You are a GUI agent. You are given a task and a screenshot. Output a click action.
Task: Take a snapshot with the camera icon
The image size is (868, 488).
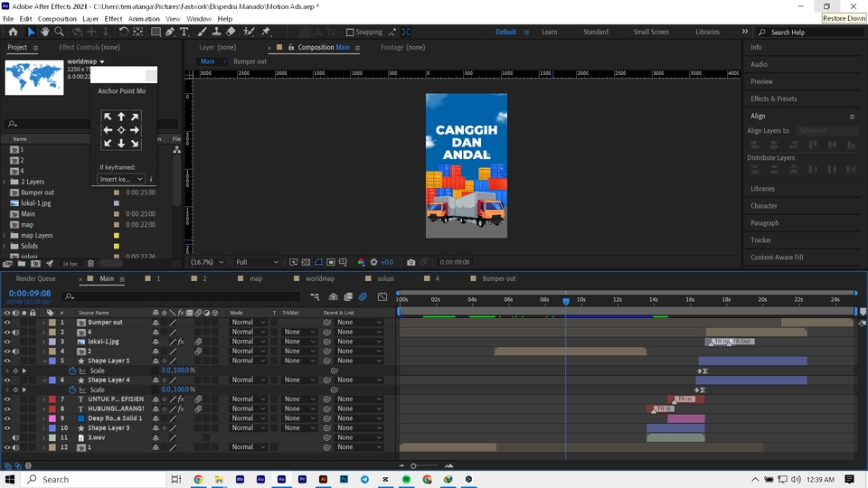coord(410,262)
